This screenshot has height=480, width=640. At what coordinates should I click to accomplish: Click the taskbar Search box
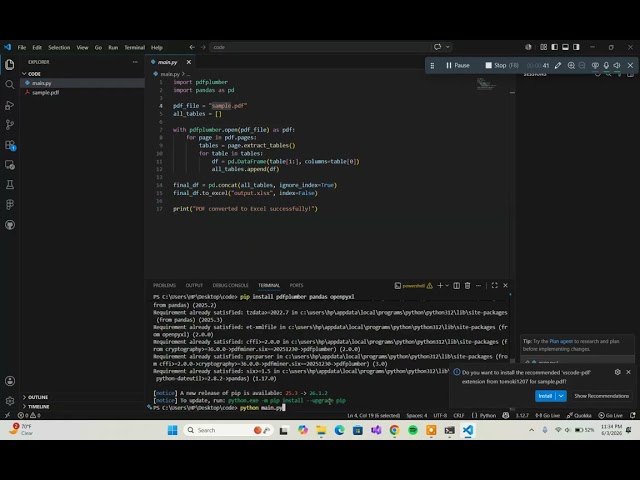(228, 430)
